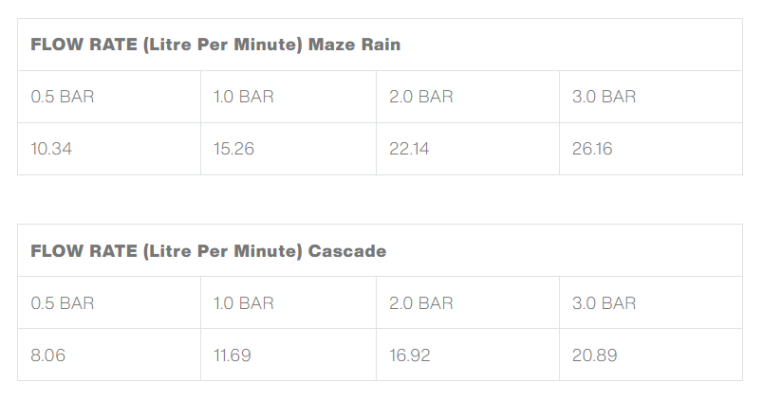This screenshot has height=400, width=763.
Task: Click the Cascade flow rate table header
Action: pos(208,251)
